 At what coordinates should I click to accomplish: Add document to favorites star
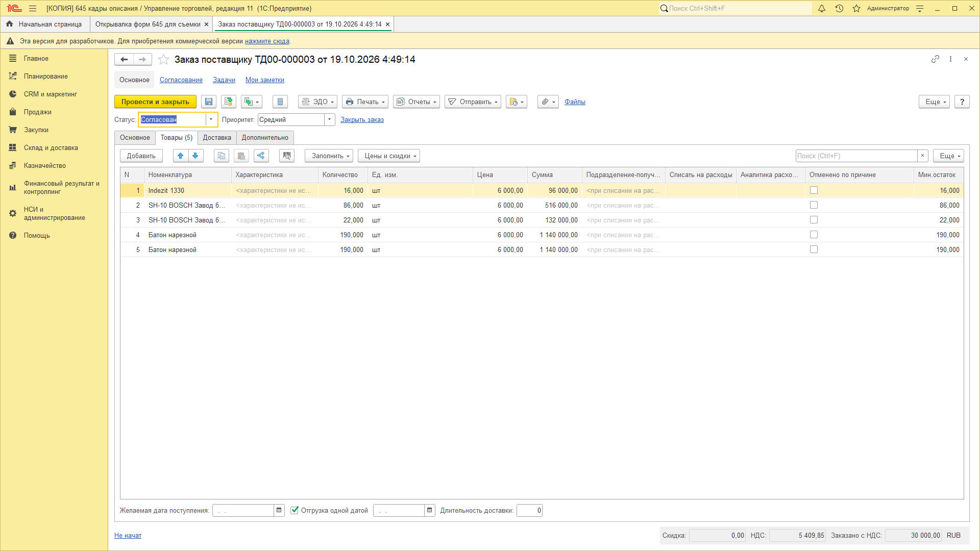163,60
